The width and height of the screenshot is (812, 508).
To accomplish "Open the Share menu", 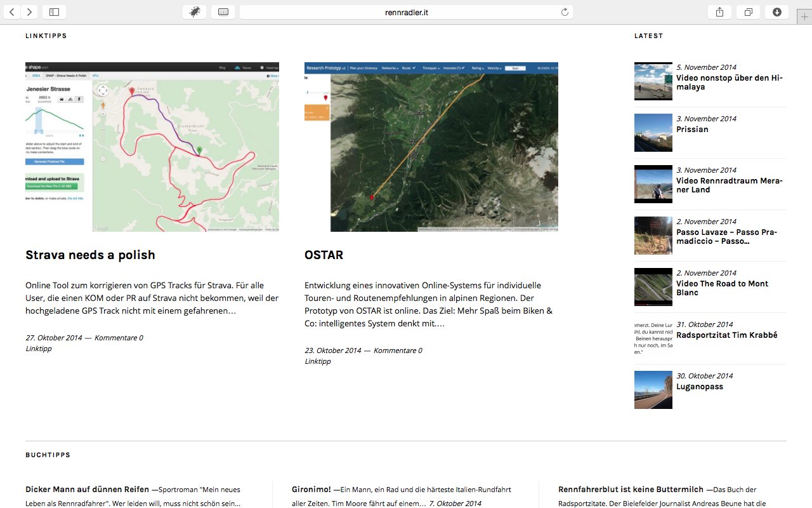I will (x=719, y=12).
